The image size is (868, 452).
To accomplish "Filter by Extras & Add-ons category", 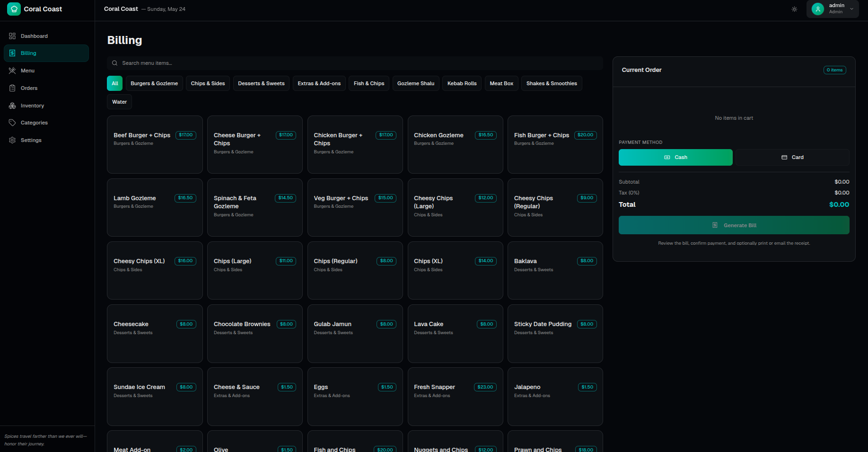I will [x=319, y=83].
